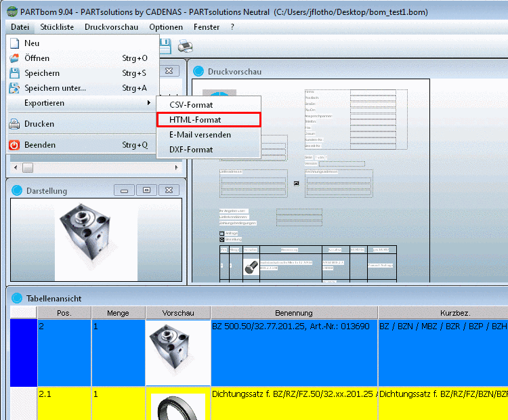
Task: Select the row header of position 2.1
Action: coord(24,404)
